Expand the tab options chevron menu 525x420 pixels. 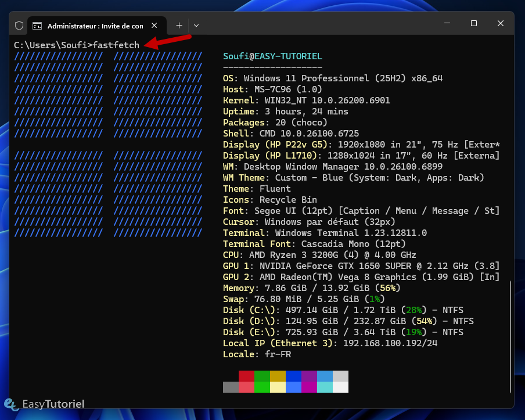point(196,25)
